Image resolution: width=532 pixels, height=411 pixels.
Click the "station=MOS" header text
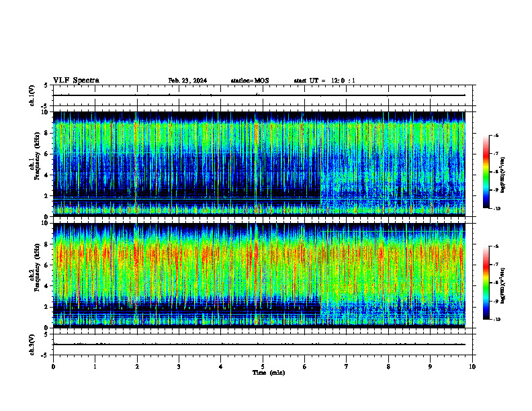click(x=250, y=81)
